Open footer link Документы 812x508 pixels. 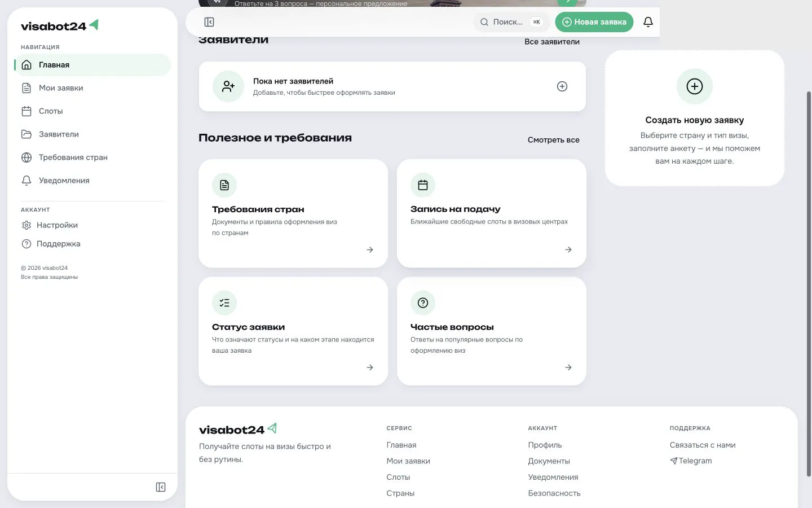[549, 461]
